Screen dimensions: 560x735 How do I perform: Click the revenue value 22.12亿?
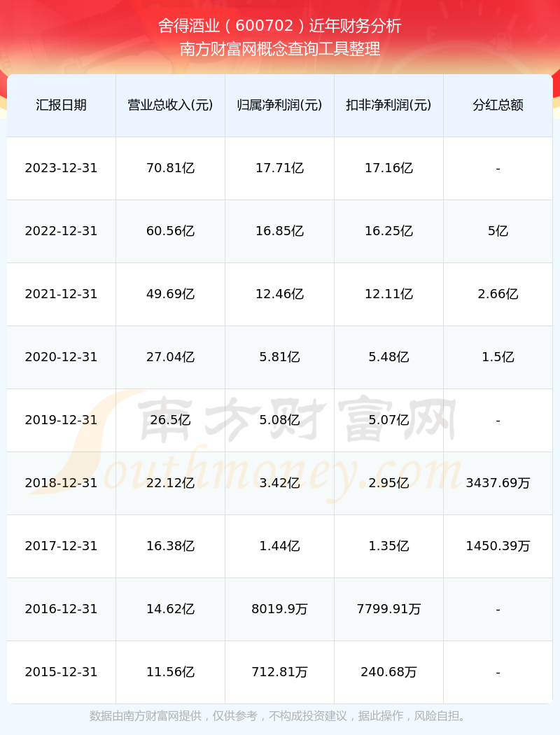pos(170,483)
